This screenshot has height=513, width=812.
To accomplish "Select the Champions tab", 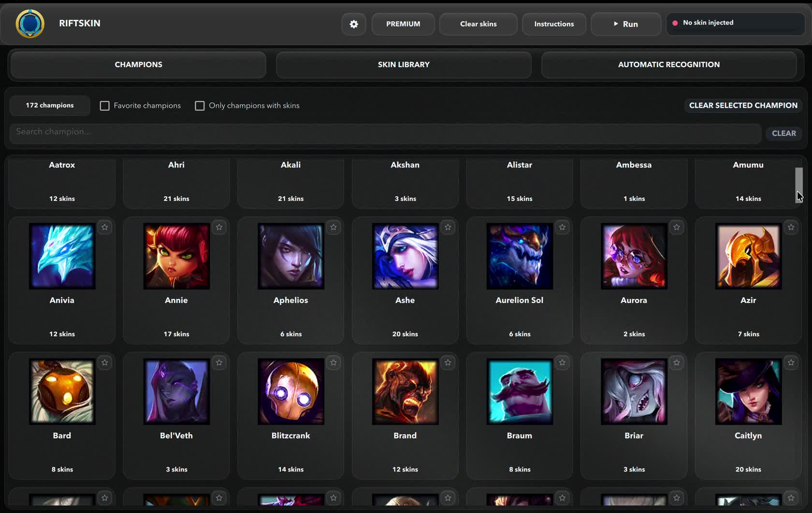I will coord(138,65).
